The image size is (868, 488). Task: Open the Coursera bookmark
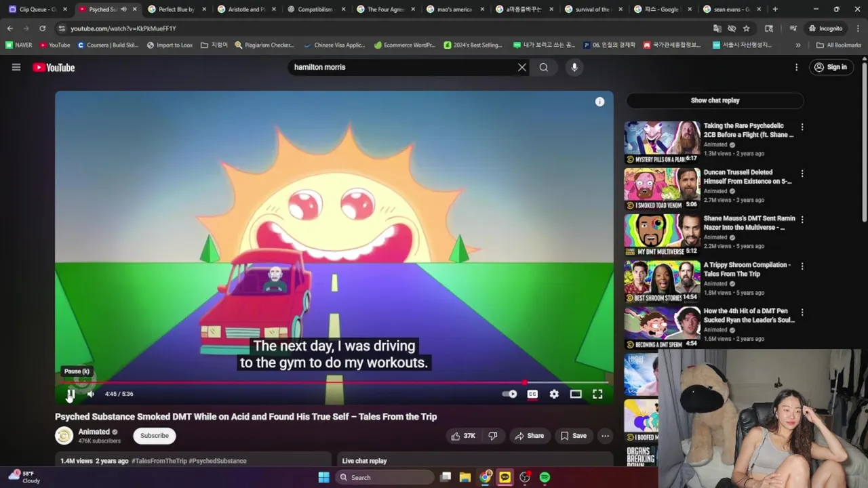[108, 45]
